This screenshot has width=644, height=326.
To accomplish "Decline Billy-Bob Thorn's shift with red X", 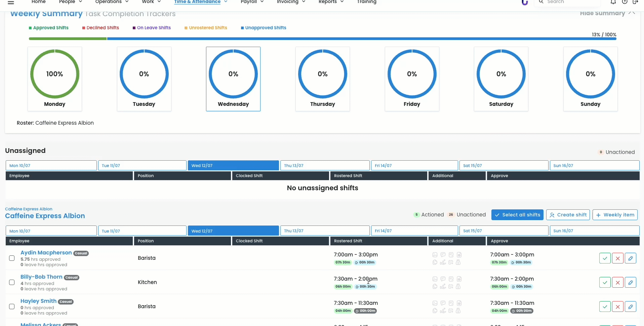I will (617, 282).
